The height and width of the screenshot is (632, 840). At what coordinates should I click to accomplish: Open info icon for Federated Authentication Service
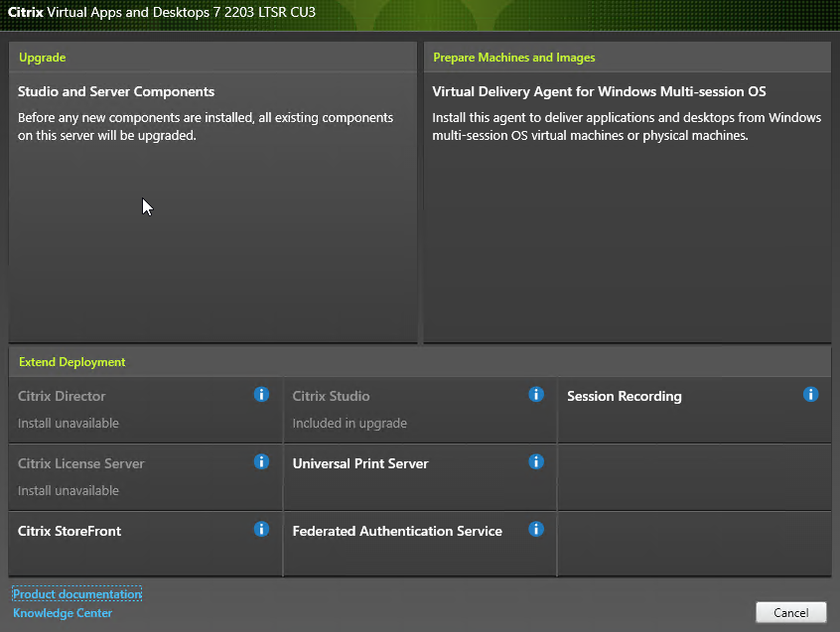click(x=536, y=529)
